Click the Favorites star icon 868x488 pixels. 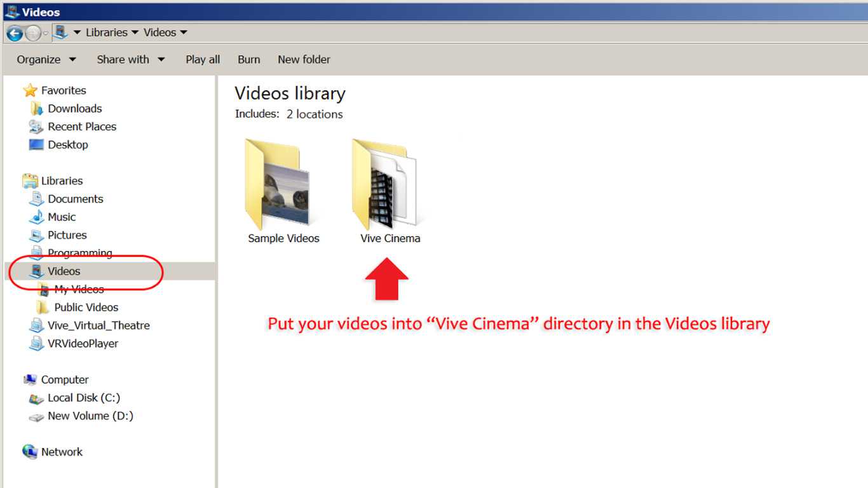coord(30,90)
